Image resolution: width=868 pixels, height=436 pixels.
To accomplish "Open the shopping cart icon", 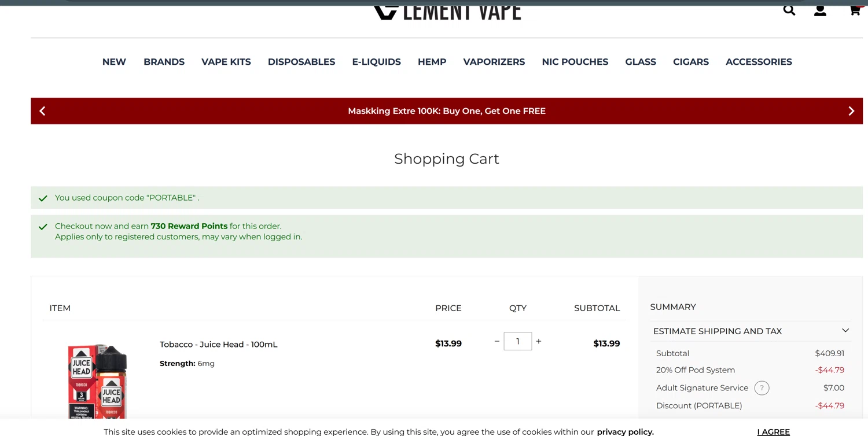I will 855,10.
